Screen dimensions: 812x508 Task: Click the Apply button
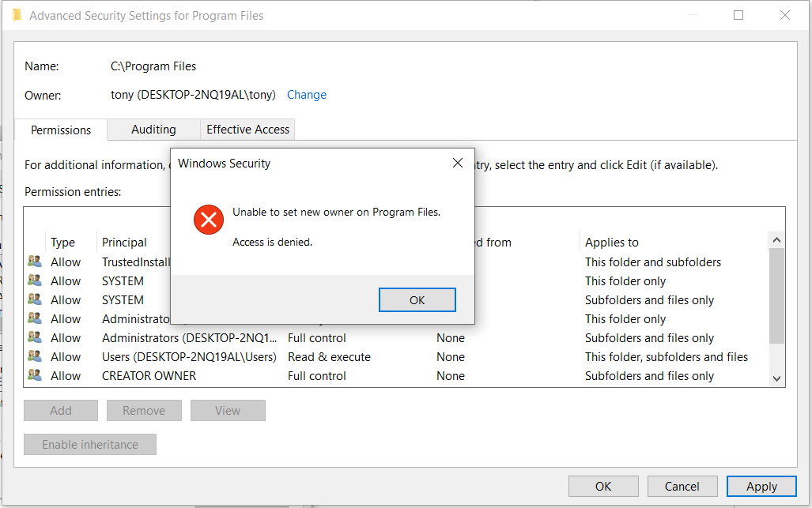coord(761,487)
